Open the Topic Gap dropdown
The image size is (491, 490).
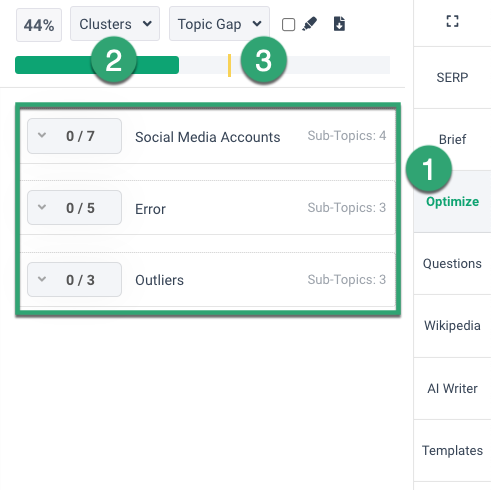coord(219,24)
